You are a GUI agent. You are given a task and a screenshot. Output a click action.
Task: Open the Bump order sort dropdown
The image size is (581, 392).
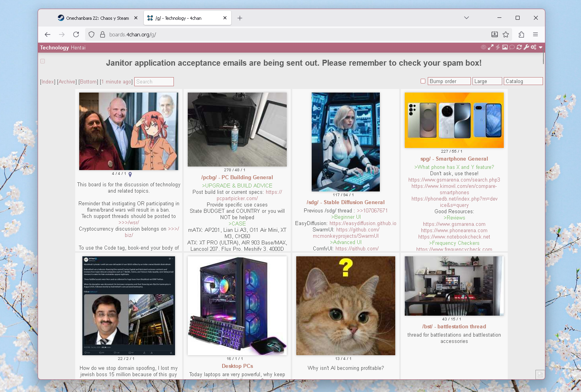tap(449, 81)
